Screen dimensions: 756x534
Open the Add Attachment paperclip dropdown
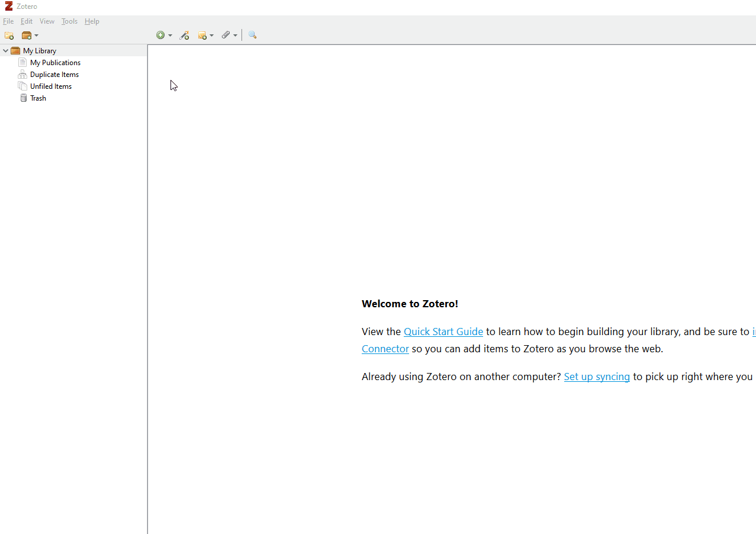pyautogui.click(x=229, y=36)
